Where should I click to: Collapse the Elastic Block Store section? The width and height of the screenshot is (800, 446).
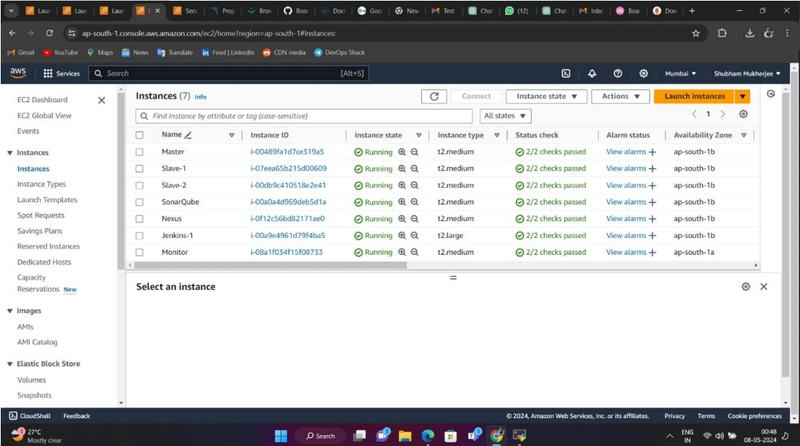coord(10,364)
